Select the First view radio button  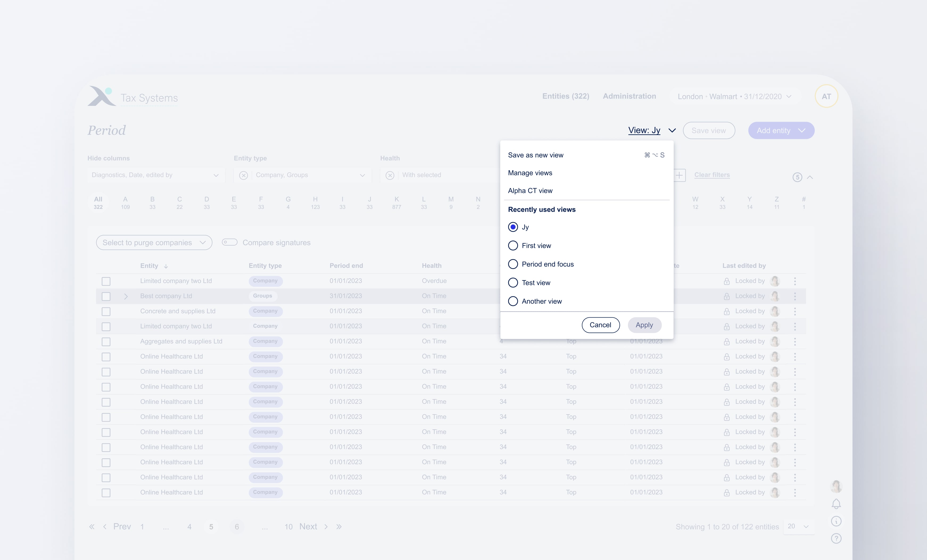click(x=513, y=246)
